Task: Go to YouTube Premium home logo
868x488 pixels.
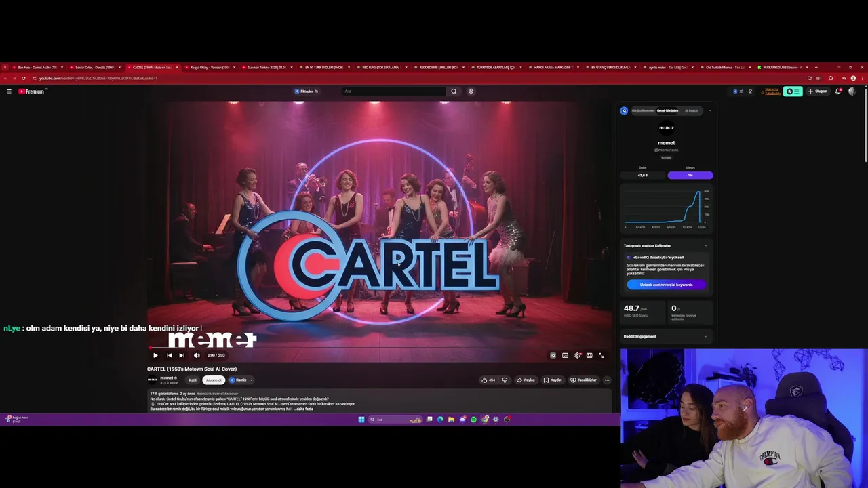Action: tap(31, 91)
